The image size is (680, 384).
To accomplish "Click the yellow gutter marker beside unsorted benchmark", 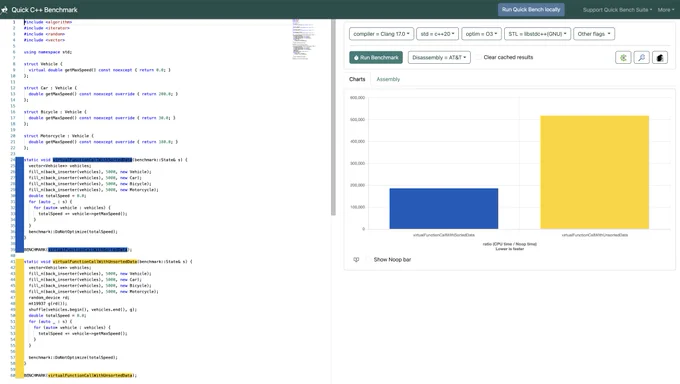I will coord(20,318).
